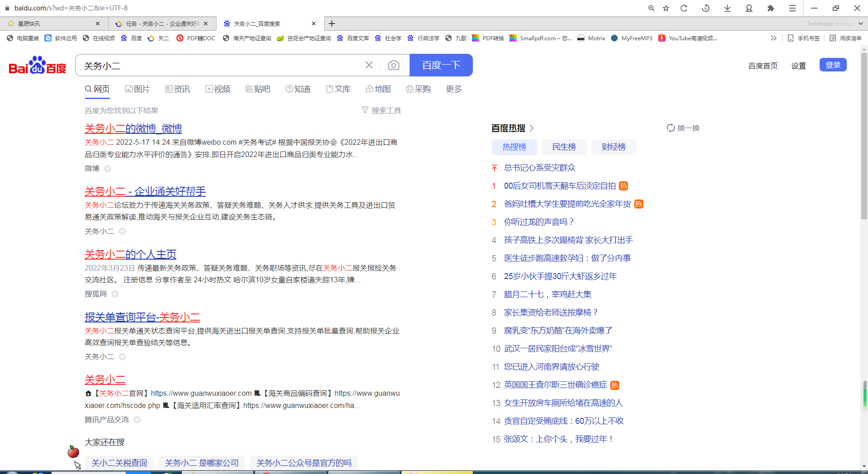Click the Baidu logo
Image resolution: width=868 pixels, height=474 pixels.
[x=38, y=65]
